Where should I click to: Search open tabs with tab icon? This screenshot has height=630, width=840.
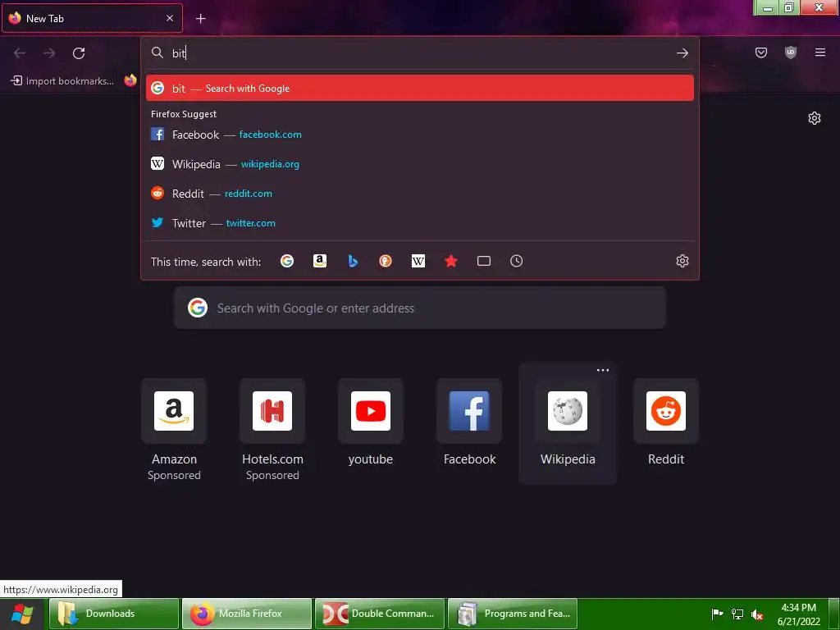(484, 261)
